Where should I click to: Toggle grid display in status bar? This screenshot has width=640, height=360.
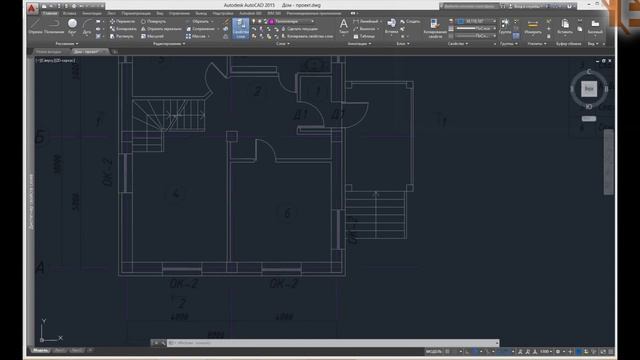click(x=448, y=351)
